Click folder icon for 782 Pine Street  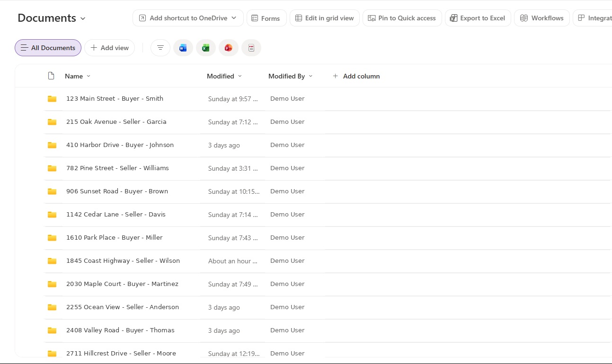click(x=52, y=168)
